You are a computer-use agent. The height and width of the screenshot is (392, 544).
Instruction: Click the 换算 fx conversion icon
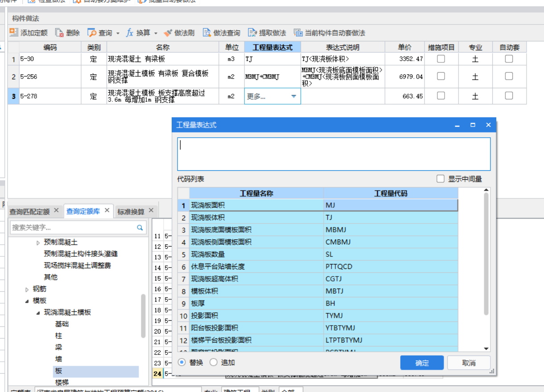(130, 33)
